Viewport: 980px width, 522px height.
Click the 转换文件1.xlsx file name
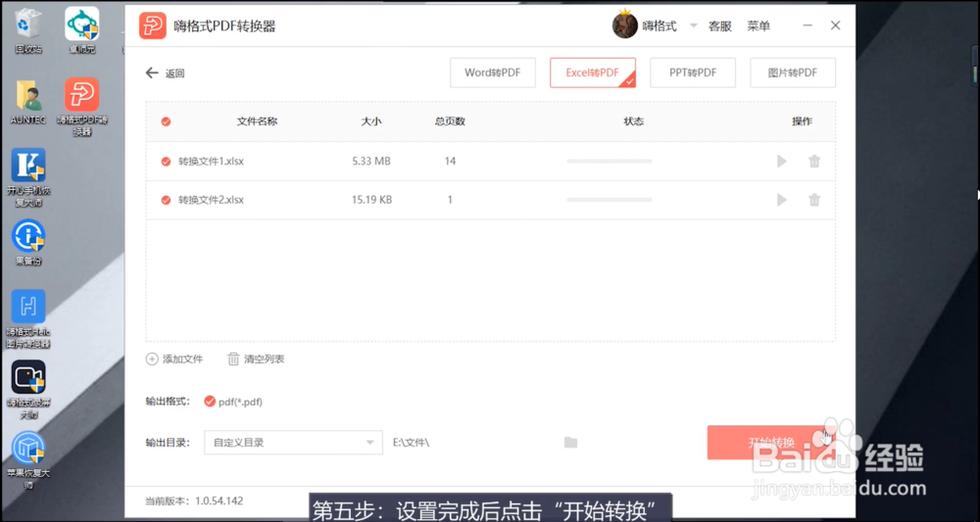(x=212, y=161)
